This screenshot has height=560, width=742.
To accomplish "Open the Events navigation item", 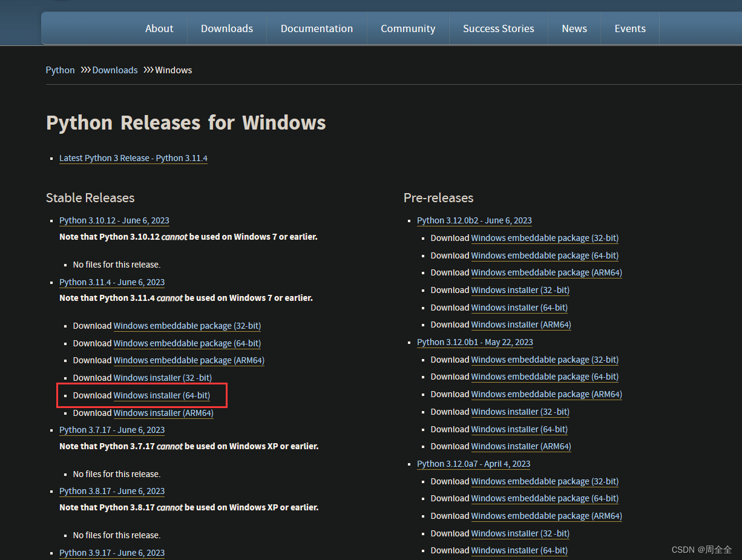I will tap(630, 28).
